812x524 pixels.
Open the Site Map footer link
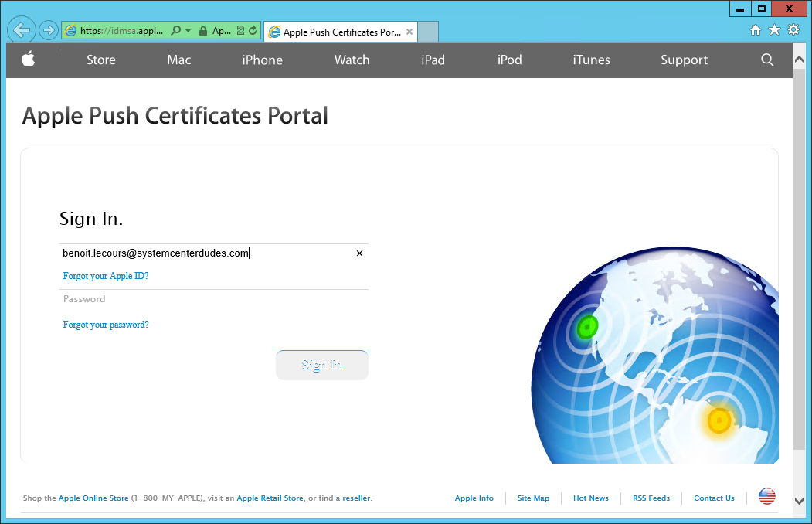tap(533, 498)
